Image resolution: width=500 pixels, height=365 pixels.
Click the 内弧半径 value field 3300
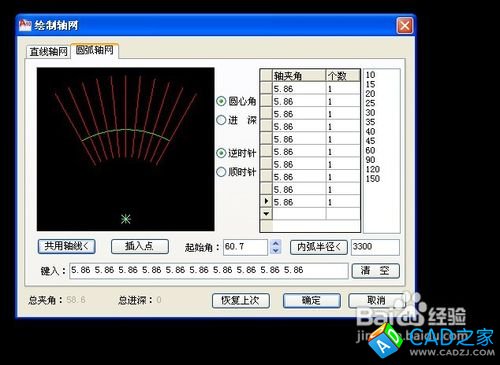(375, 247)
